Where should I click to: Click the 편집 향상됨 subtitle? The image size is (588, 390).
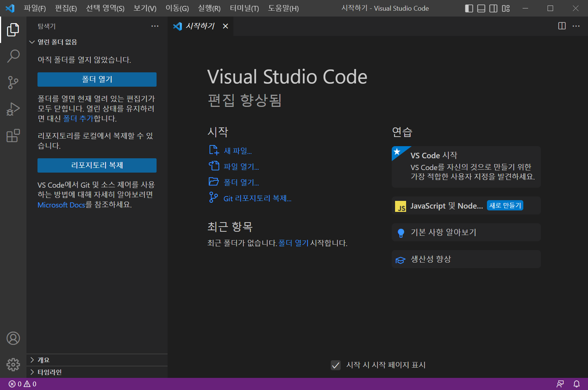click(x=245, y=100)
